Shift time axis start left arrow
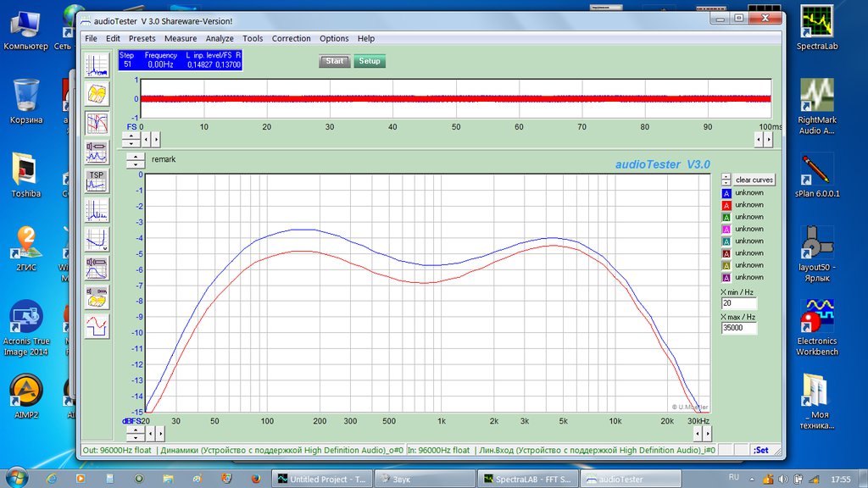This screenshot has height=488, width=868. tap(146, 140)
